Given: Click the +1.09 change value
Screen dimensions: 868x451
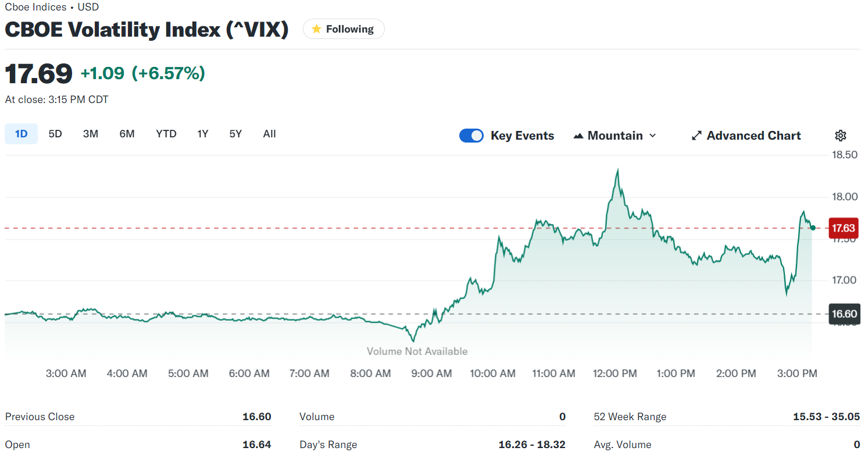Looking at the screenshot, I should click(x=102, y=73).
